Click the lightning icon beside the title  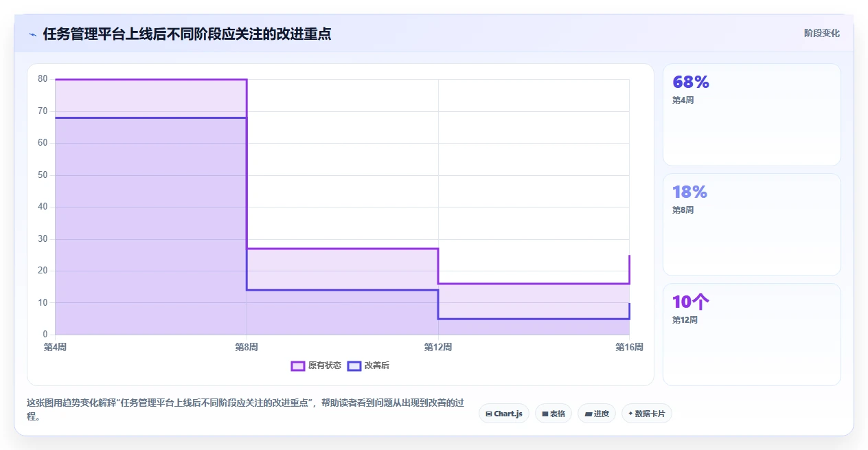(33, 34)
